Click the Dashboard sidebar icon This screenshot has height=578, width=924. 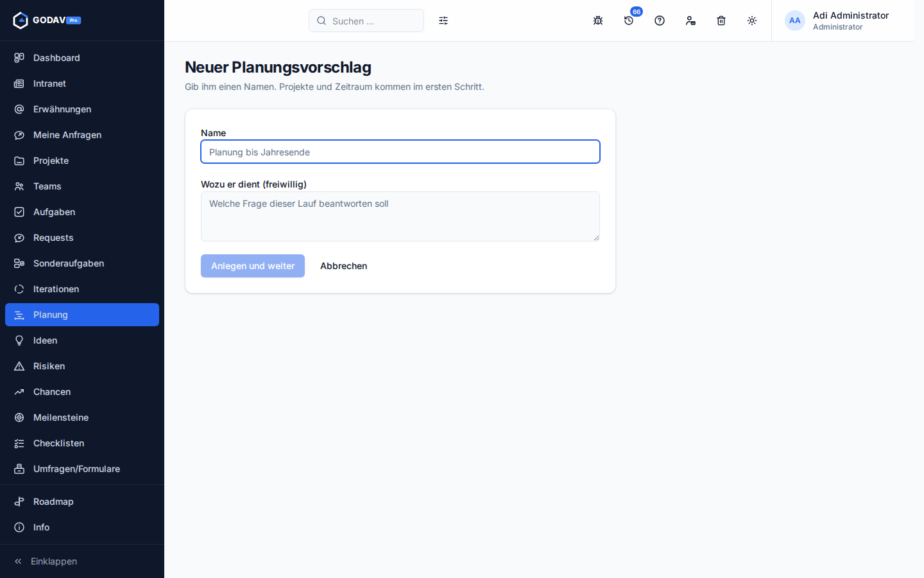coord(19,58)
